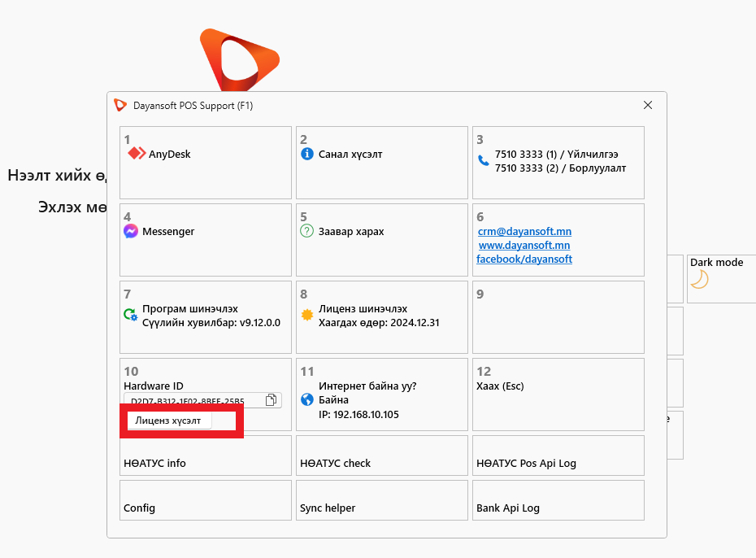Image resolution: width=756 pixels, height=558 pixels.
Task: Click Хаагдах өдөр: 2024.12.31 text
Action: pyautogui.click(x=379, y=323)
